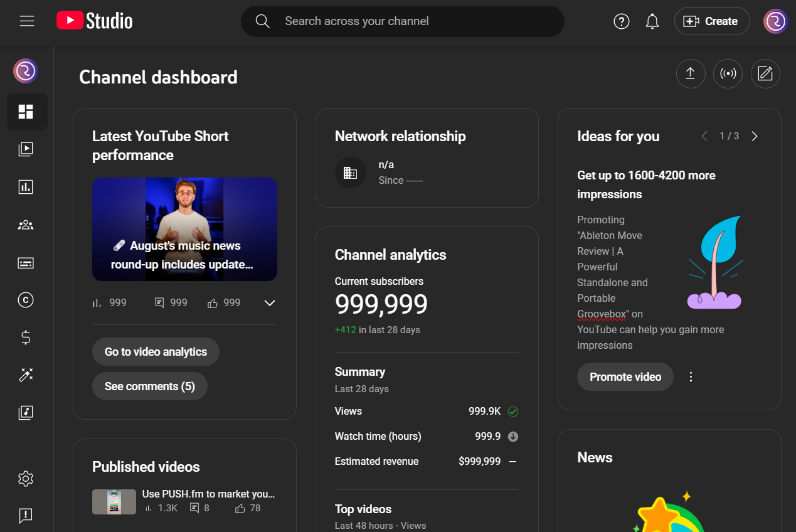Open the Community icon in sidebar
The height and width of the screenshot is (532, 796).
coord(26,225)
